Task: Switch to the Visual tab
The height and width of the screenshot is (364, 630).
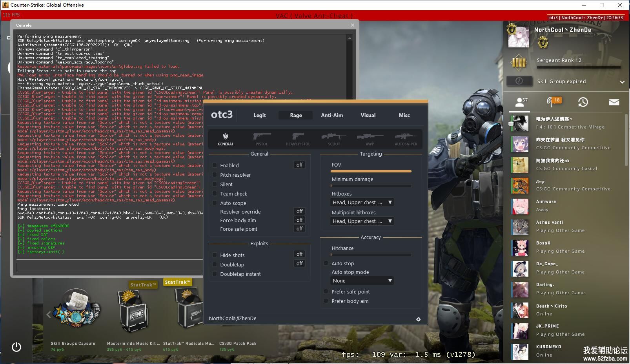Action: click(368, 115)
